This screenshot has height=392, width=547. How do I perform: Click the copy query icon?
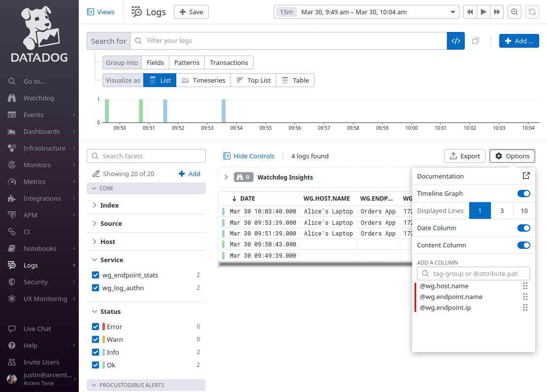pyautogui.click(x=476, y=41)
